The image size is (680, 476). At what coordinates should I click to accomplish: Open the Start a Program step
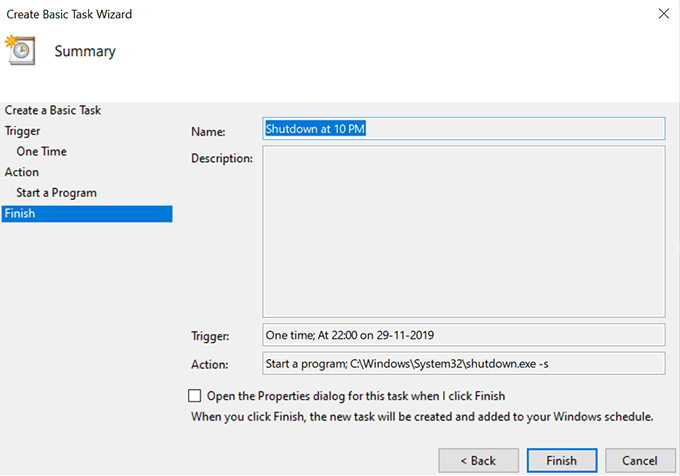pos(57,192)
